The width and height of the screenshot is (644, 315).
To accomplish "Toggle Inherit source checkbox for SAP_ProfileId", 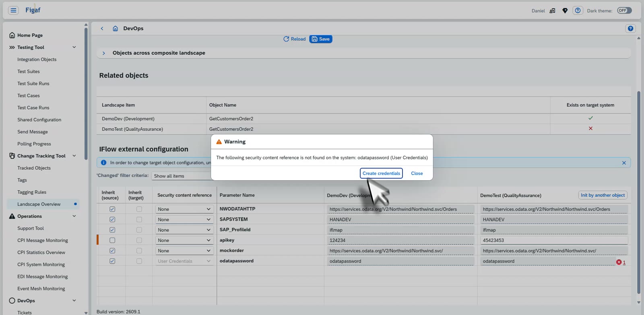I will pos(112,230).
